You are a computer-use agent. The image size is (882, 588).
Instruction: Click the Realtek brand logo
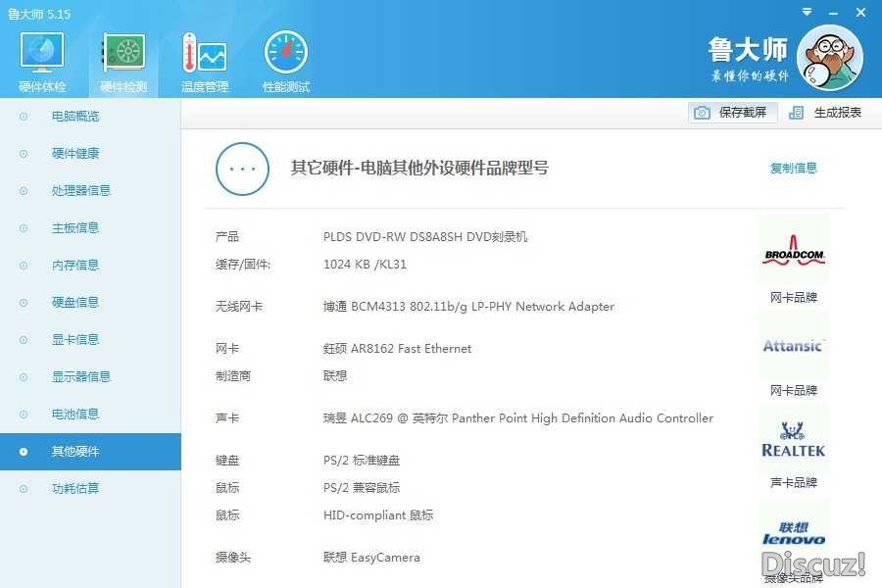pyautogui.click(x=794, y=439)
